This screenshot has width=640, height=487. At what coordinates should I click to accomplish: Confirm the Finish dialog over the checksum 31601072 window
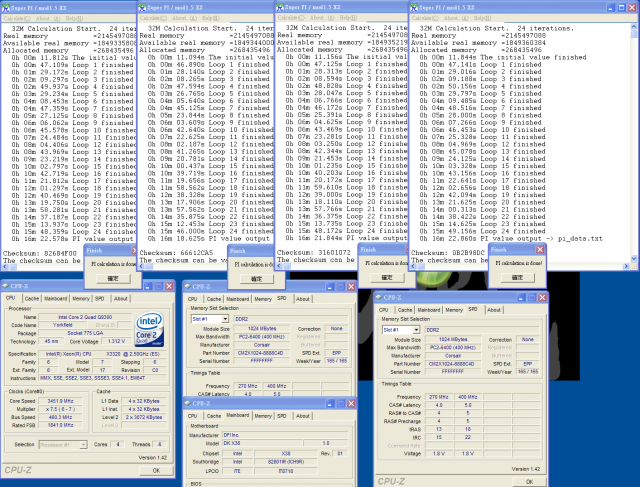[x=387, y=278]
